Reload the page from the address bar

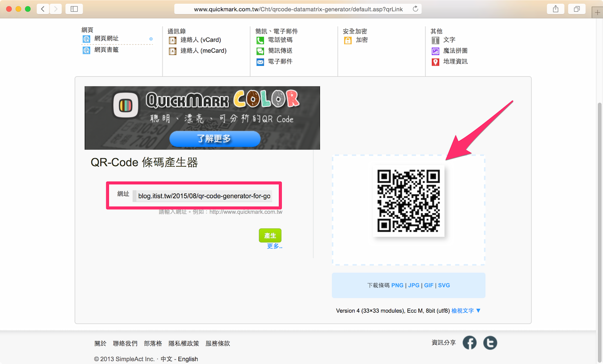point(415,8)
